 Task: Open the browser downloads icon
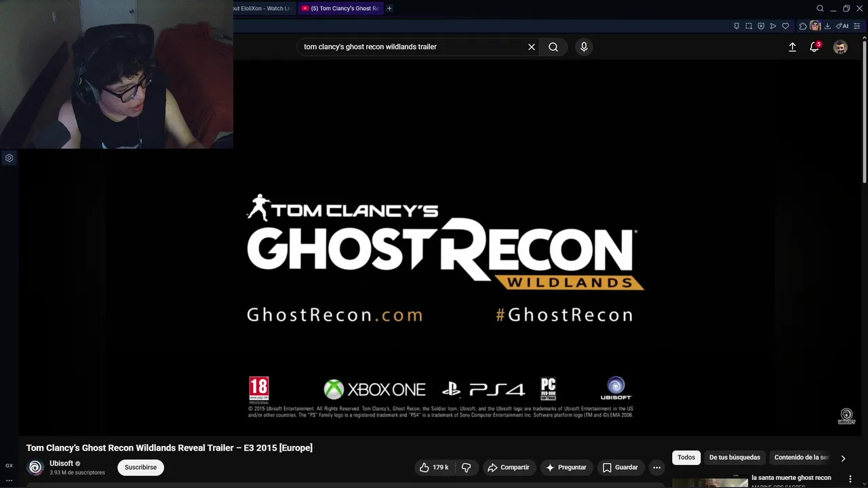[827, 26]
